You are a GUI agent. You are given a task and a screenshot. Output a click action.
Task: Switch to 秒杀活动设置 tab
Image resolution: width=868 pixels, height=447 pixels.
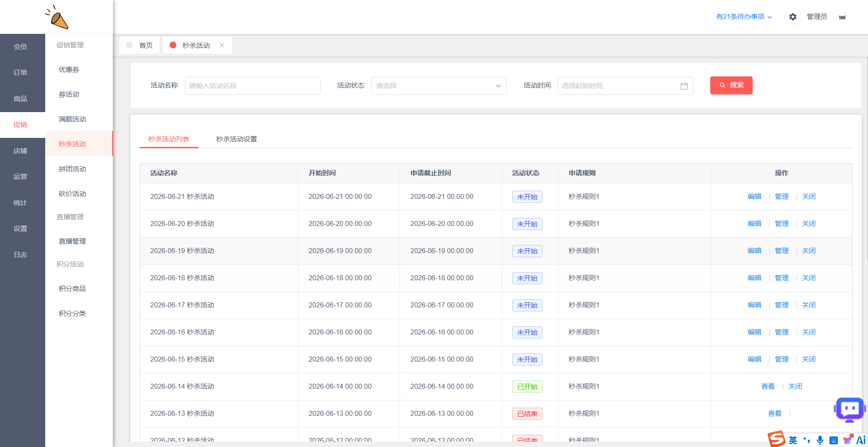pyautogui.click(x=236, y=139)
